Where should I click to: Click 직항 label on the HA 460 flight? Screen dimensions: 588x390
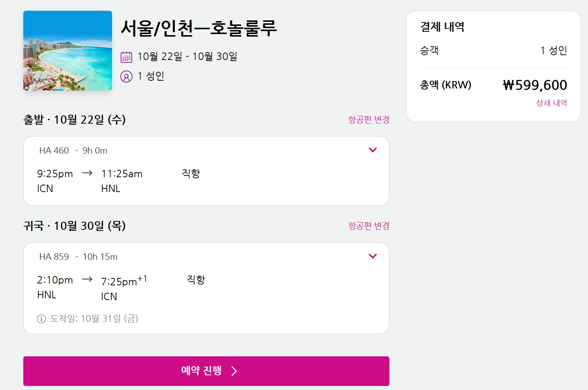click(191, 173)
